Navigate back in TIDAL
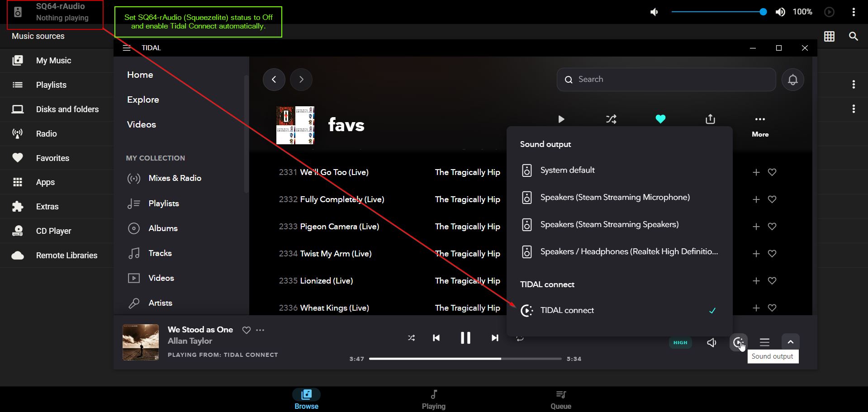This screenshot has width=868, height=412. point(274,80)
